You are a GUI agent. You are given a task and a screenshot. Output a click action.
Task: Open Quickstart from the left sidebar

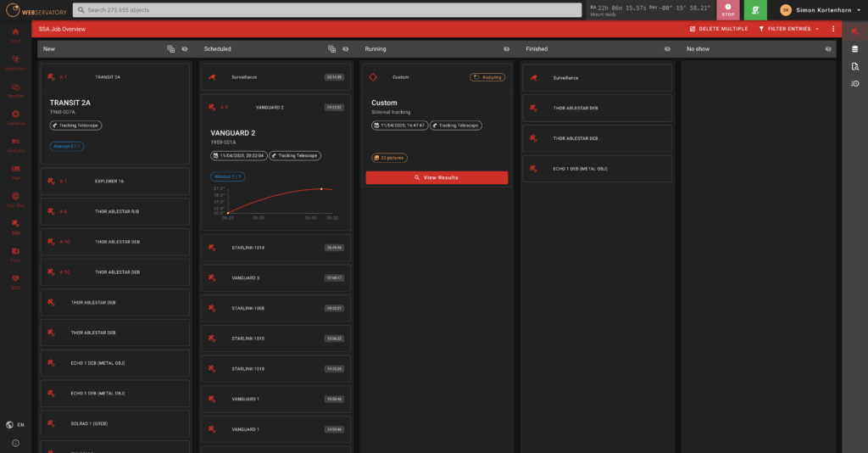[x=15, y=62]
